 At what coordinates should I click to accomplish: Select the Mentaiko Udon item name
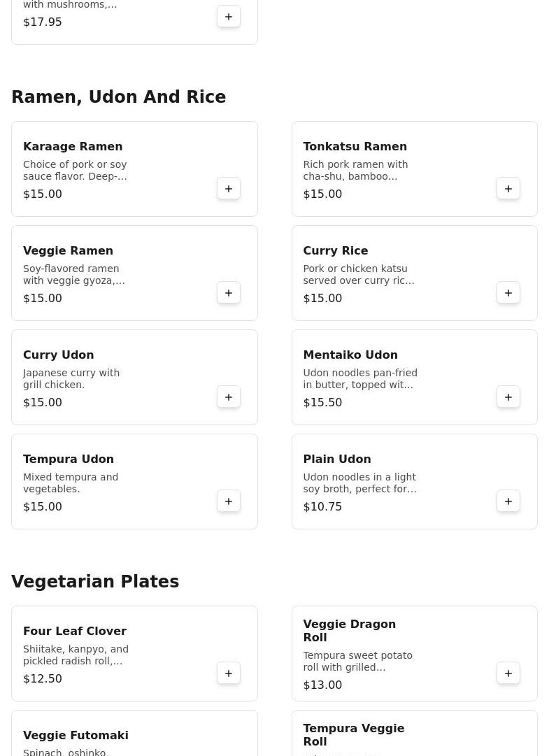click(x=350, y=355)
